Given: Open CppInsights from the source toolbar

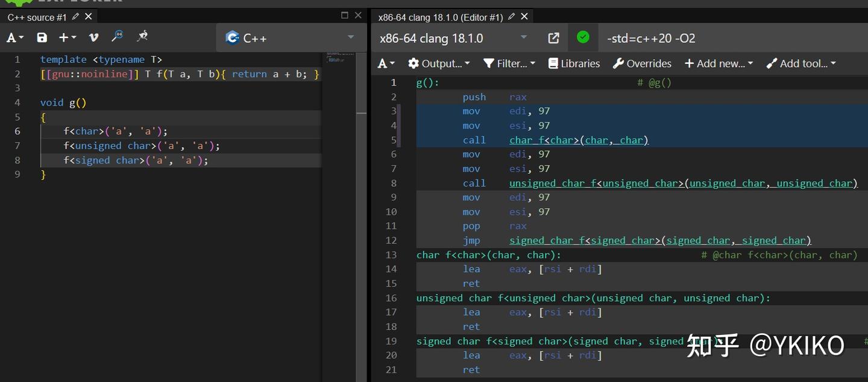Looking at the screenshot, I should click(118, 37).
